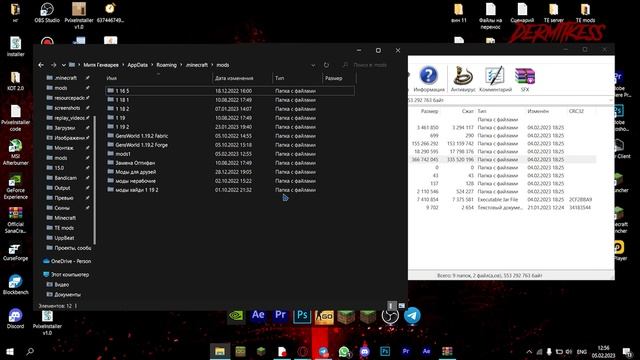Sort Explorer list by Дата изменения column

coord(242,78)
